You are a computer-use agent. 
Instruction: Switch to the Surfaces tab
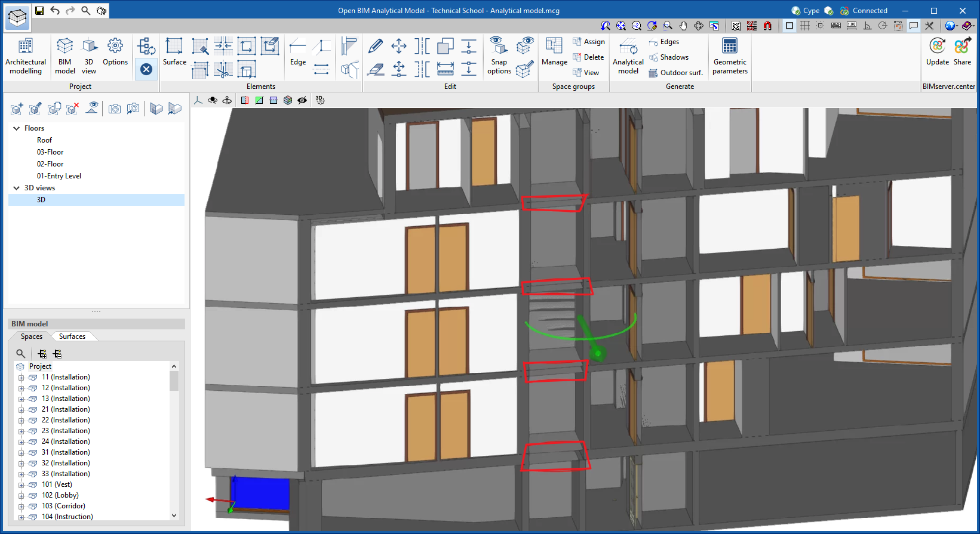point(72,337)
